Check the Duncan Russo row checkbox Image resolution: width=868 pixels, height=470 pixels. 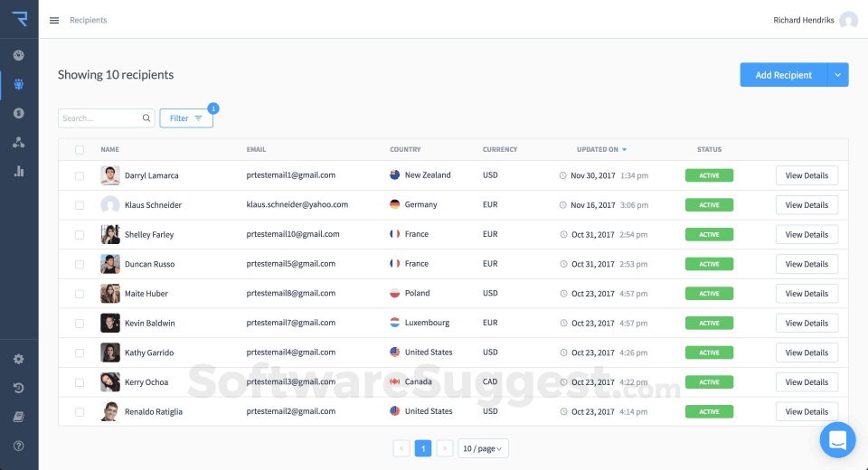point(80,264)
